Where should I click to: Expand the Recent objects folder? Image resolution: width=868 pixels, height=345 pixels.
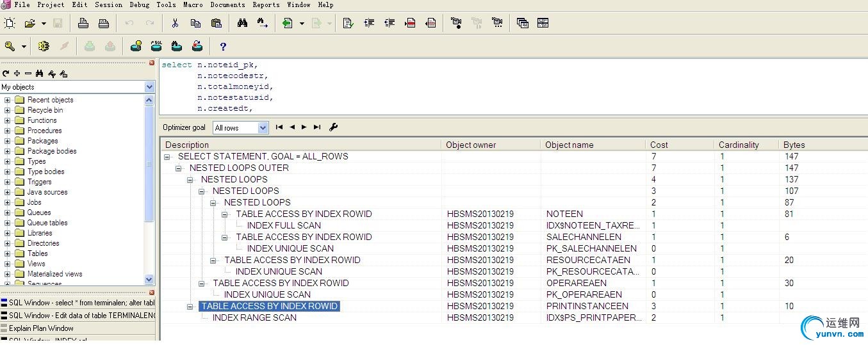[x=8, y=100]
